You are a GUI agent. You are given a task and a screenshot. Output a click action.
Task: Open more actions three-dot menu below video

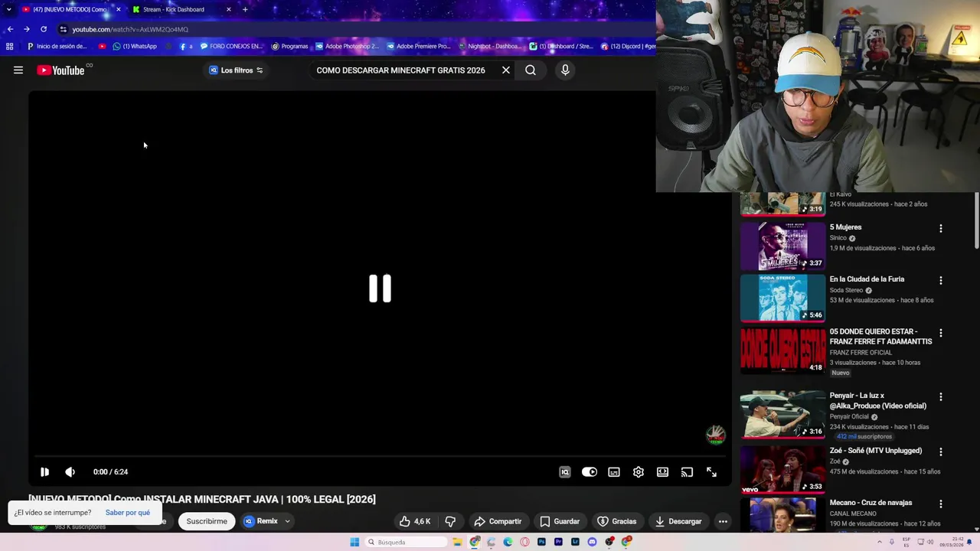(x=723, y=521)
